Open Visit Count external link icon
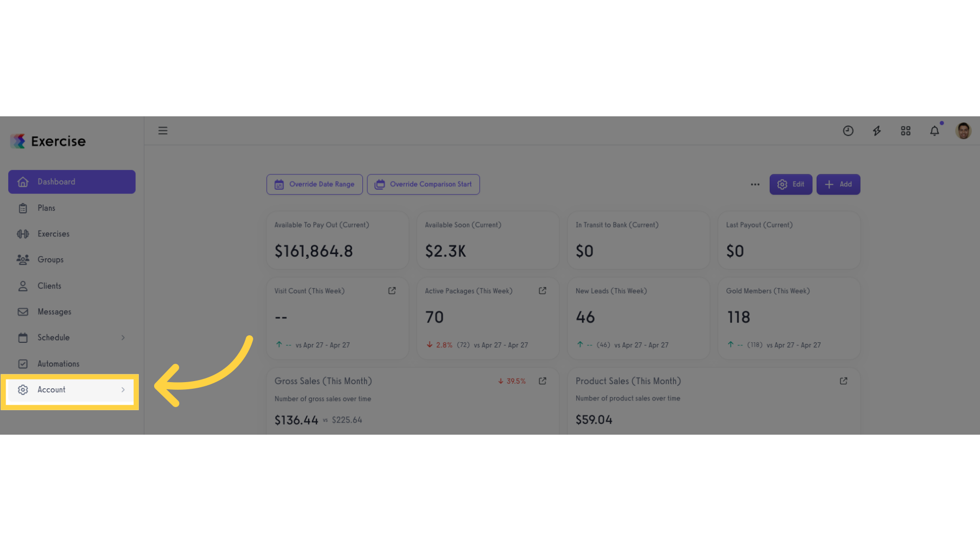Screen dimensions: 980x551 coord(392,291)
